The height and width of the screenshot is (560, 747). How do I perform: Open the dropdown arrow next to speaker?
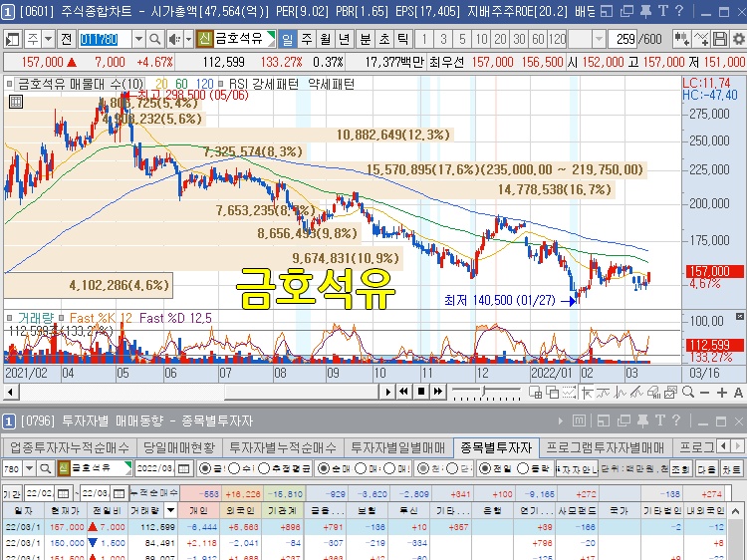click(x=188, y=39)
